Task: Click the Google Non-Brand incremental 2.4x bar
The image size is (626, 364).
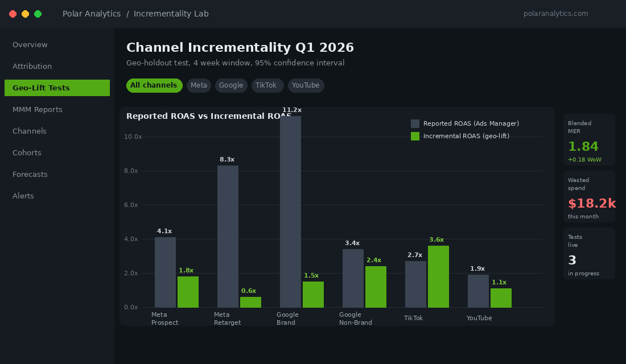Action: tap(376, 287)
